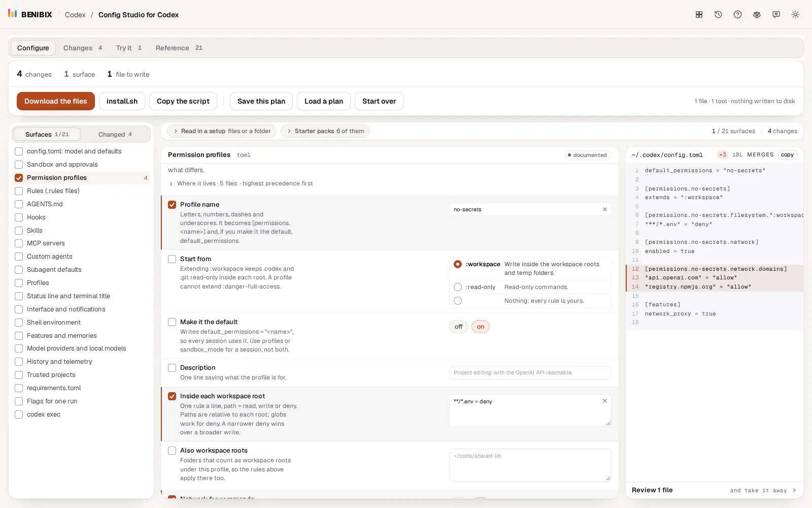This screenshot has width=812, height=508.
Task: Click Copy the script button
Action: [x=183, y=101]
